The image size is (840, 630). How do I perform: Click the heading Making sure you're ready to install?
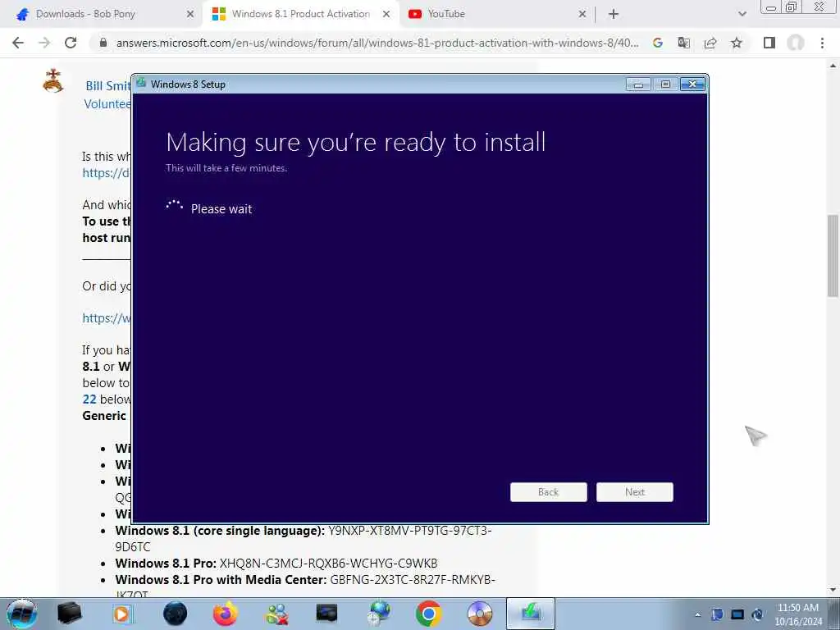(356, 143)
